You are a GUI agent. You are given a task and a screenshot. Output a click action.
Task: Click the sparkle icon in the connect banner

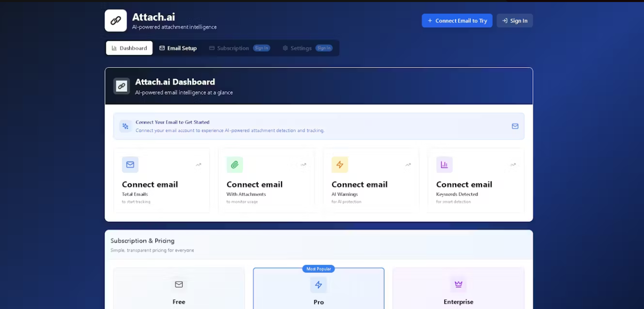tap(126, 126)
